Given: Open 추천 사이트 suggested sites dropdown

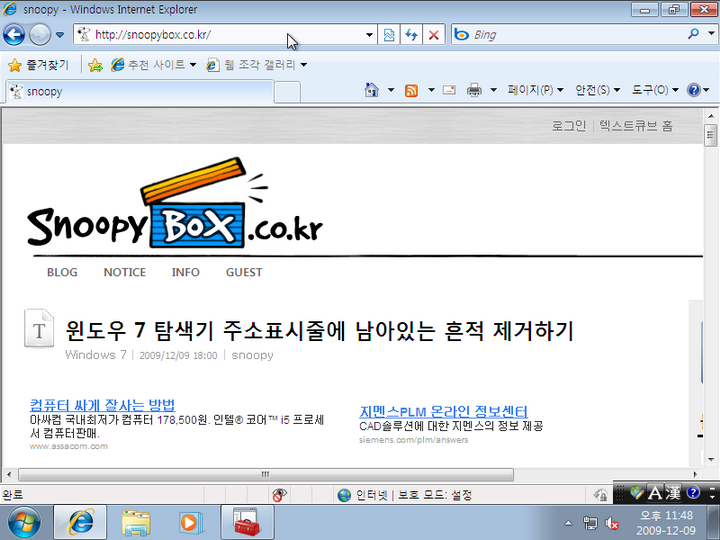Looking at the screenshot, I should pos(153,65).
